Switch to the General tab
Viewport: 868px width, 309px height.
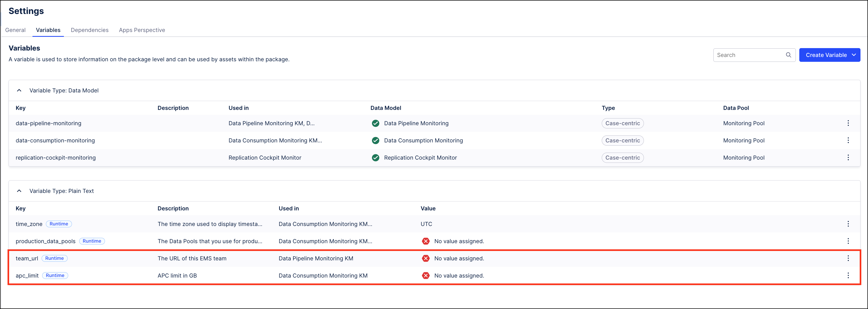(16, 30)
